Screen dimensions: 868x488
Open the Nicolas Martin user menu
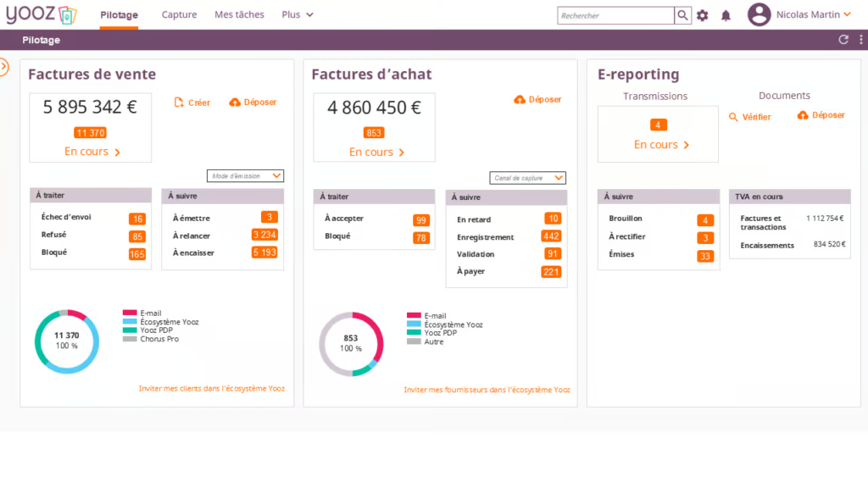click(800, 14)
